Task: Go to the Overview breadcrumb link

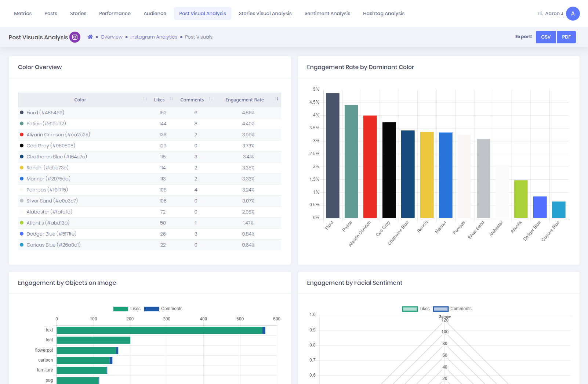Action: [112, 37]
